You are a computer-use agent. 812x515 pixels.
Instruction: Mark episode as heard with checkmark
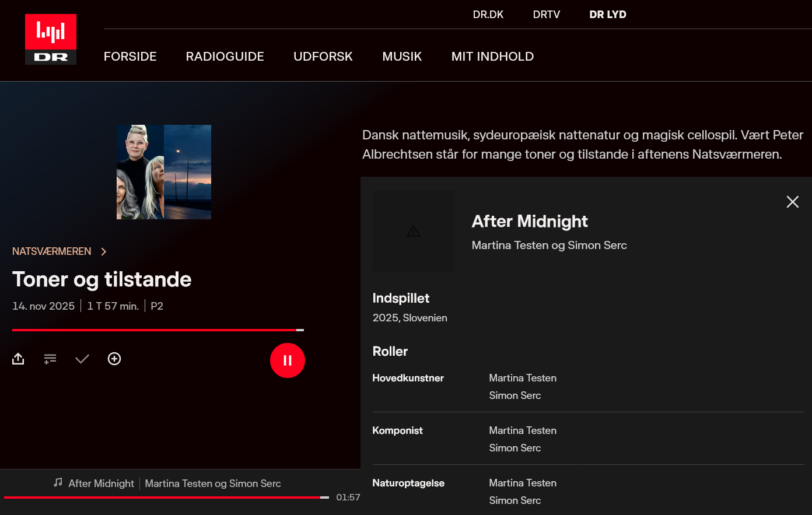coord(82,359)
